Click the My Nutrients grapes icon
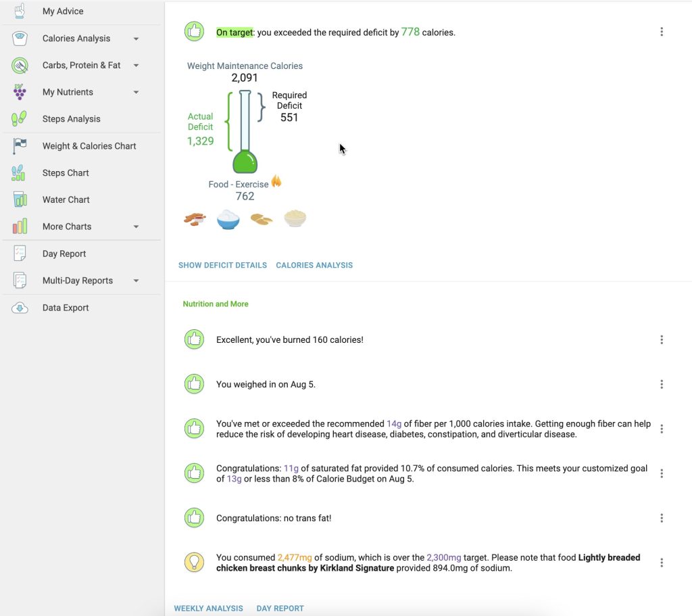The width and height of the screenshot is (692, 616). tap(20, 92)
